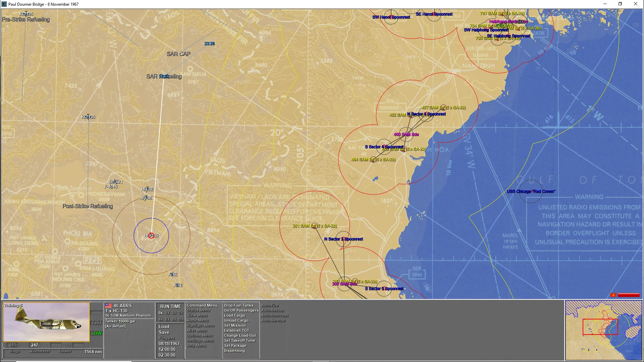
Task: Select the 400 SAM Bde headquarters
Action: coord(406,134)
